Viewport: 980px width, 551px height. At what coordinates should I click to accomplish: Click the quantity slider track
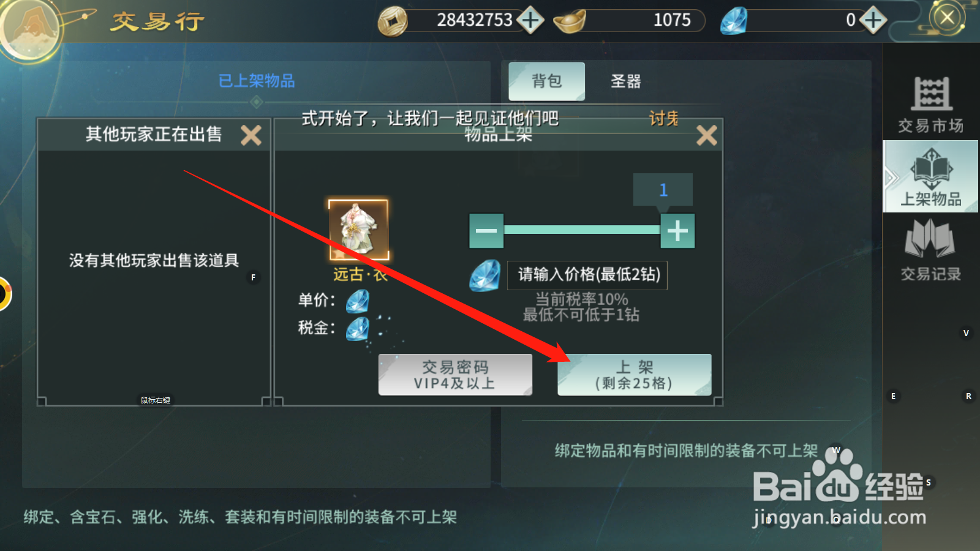pyautogui.click(x=582, y=230)
